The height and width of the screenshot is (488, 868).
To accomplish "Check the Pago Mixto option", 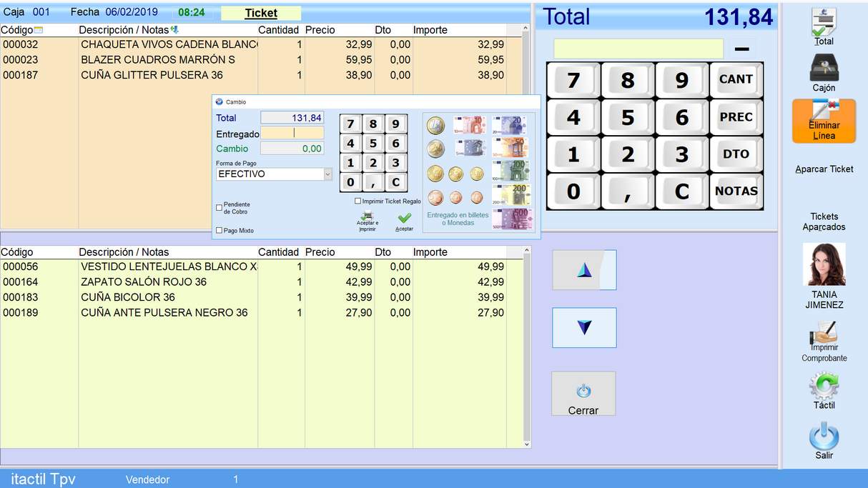I will pos(220,231).
